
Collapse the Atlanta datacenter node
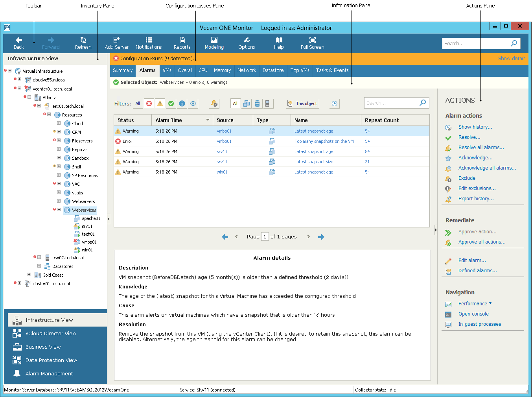29,97
